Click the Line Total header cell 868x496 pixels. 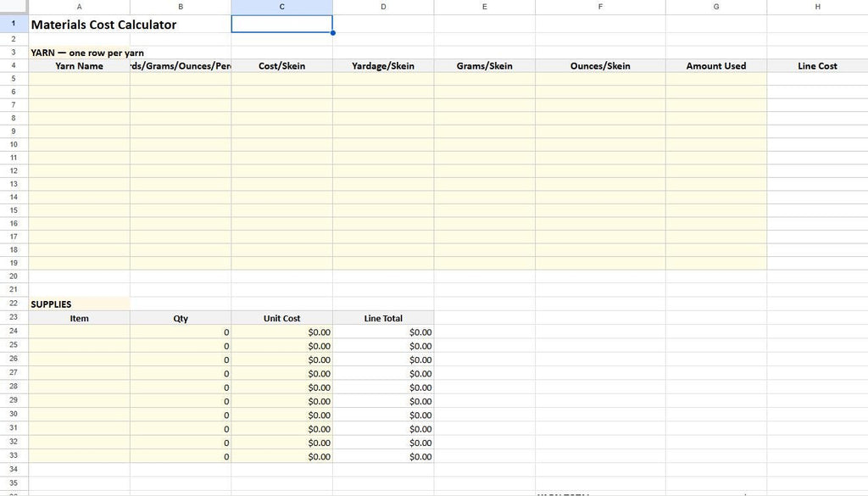(383, 318)
